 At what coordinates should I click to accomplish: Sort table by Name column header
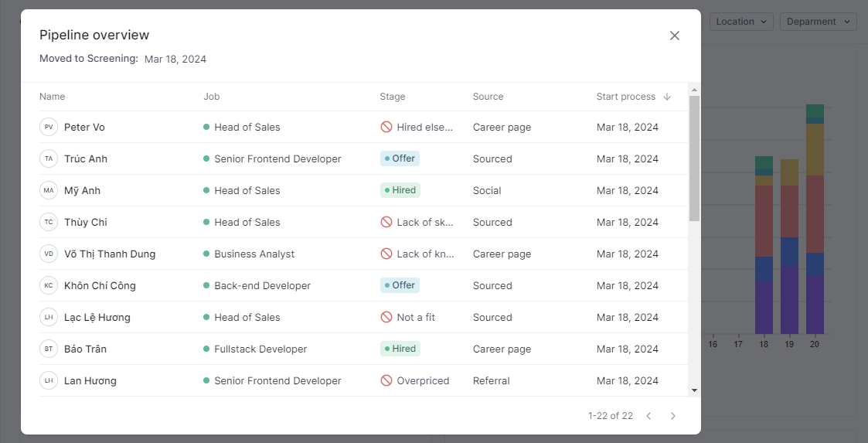tap(53, 97)
